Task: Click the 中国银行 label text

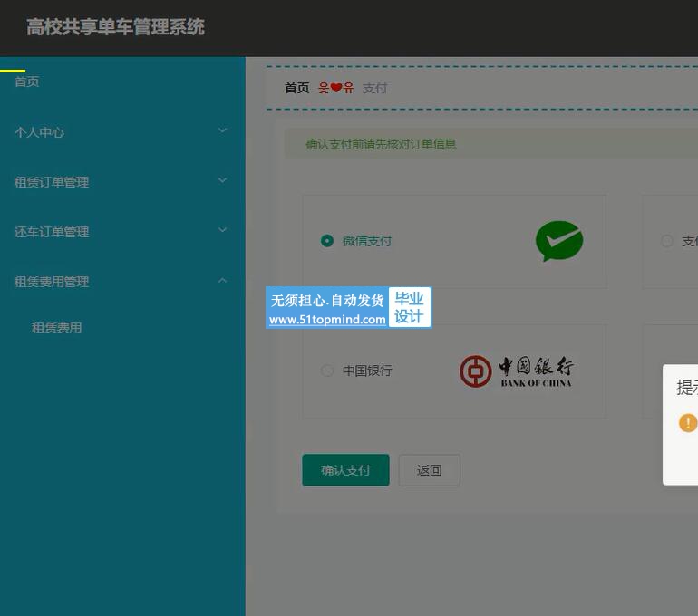Action: click(x=367, y=371)
